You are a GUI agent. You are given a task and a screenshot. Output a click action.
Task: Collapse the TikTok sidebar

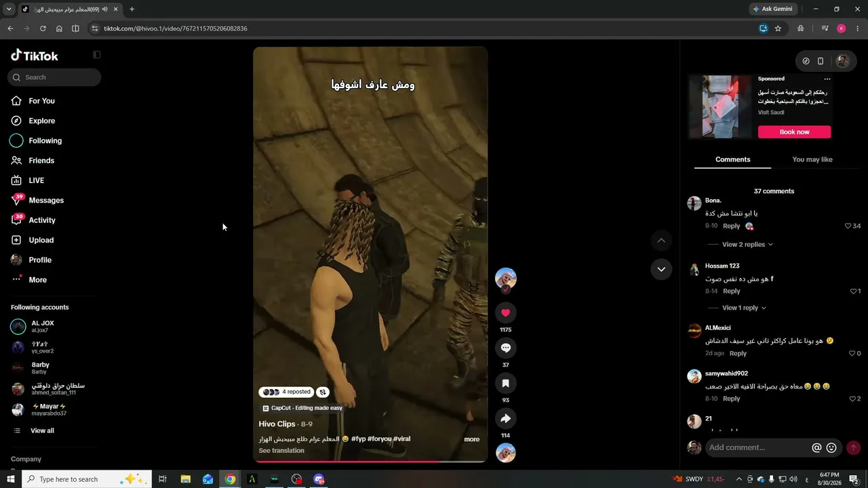(96, 55)
